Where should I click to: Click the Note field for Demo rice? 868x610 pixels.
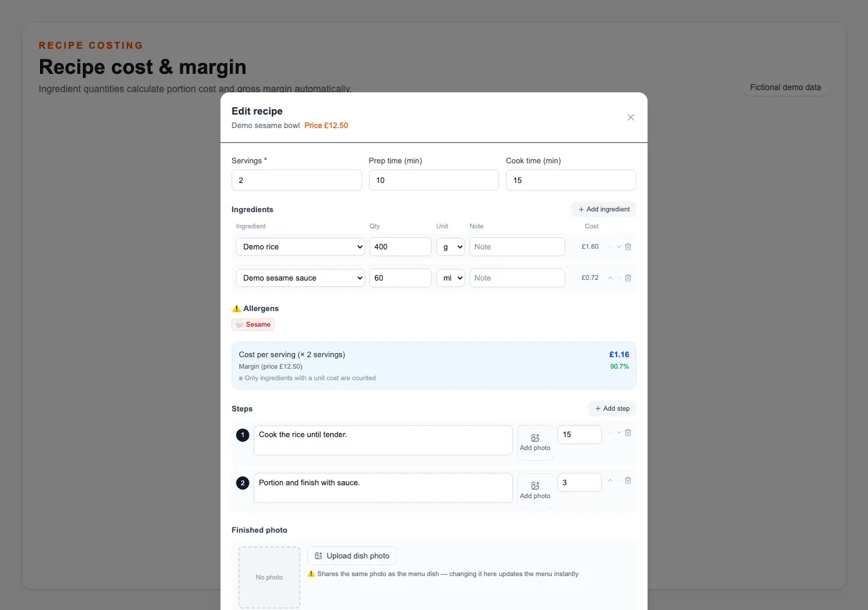[x=517, y=247]
